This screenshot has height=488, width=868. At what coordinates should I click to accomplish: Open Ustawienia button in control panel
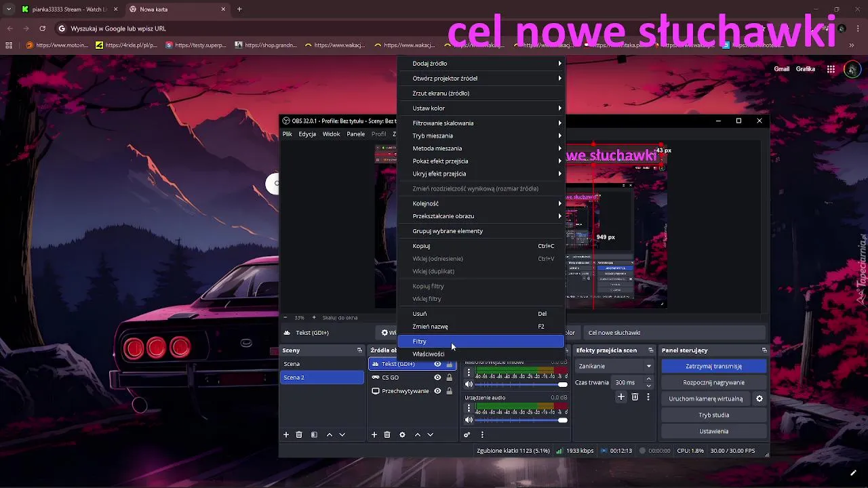pos(713,431)
